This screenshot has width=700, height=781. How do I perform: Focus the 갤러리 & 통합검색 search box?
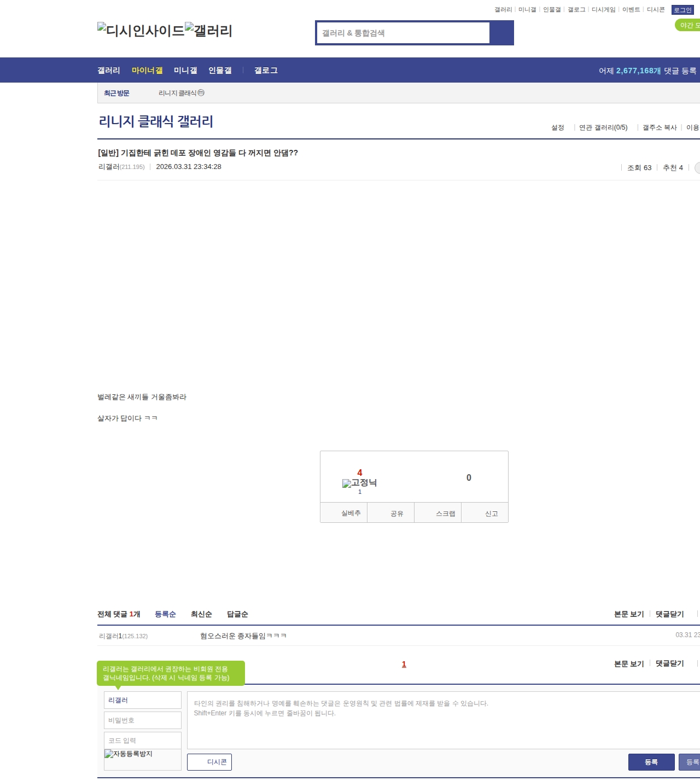403,33
